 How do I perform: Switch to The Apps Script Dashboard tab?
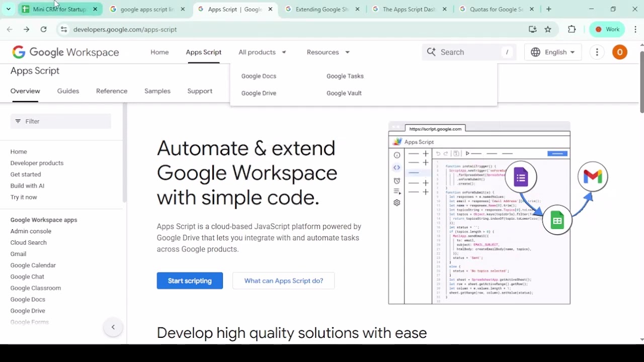pos(409,9)
